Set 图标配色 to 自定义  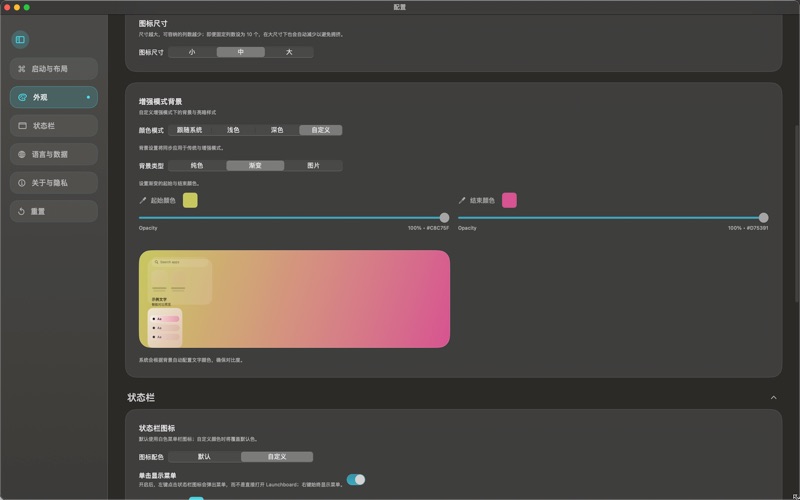coord(277,457)
